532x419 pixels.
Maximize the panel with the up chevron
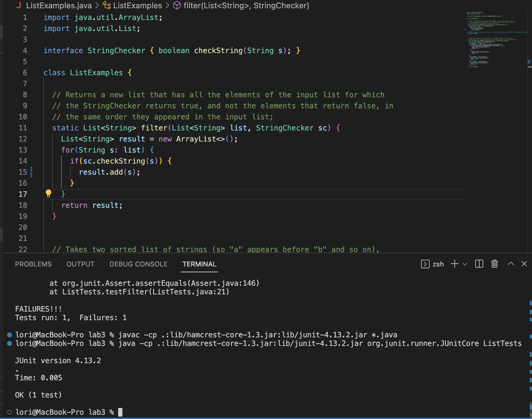pyautogui.click(x=511, y=264)
